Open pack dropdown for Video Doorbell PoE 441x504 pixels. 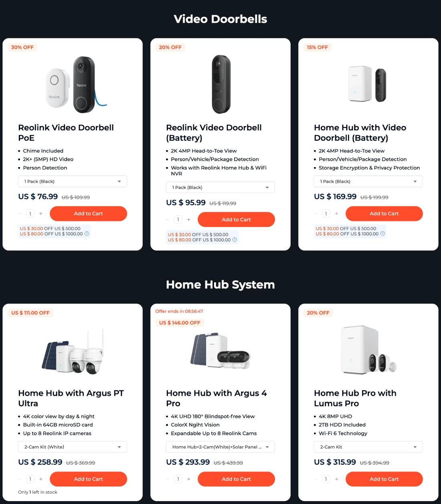[x=73, y=182]
